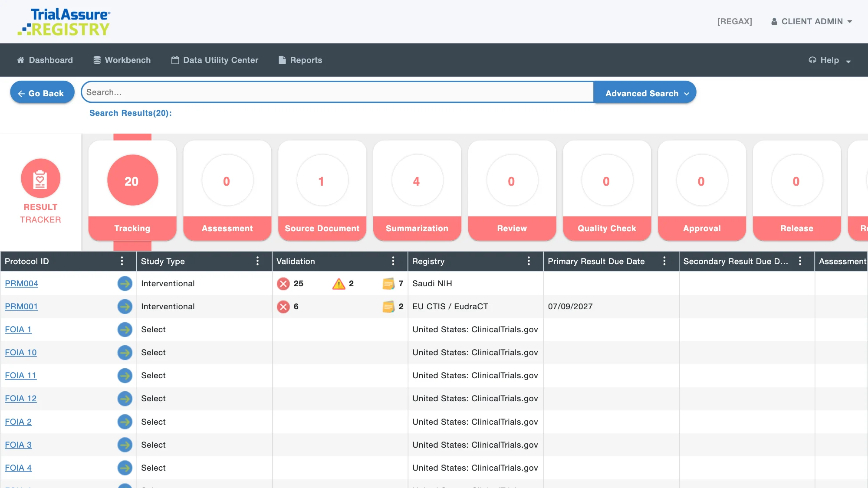Click the arrow icon for PRM004
868x488 pixels.
(x=125, y=284)
